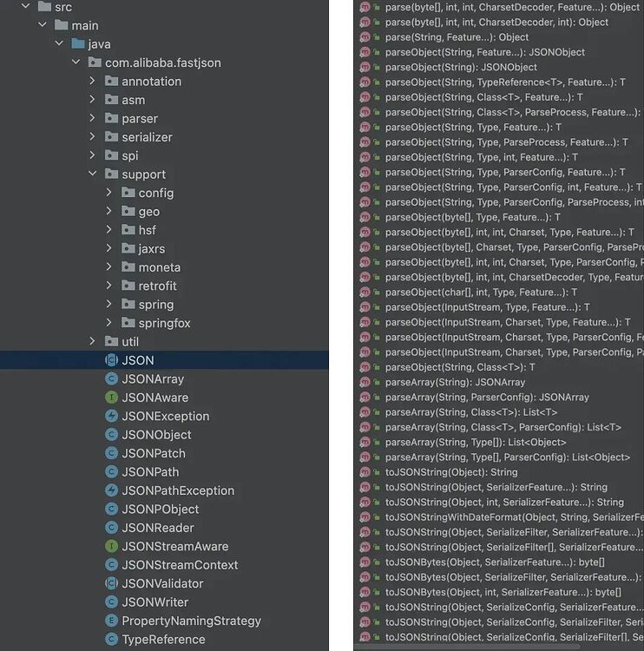This screenshot has width=644, height=651.
Task: Click the JSONValidator abstract class icon
Action: click(x=111, y=583)
